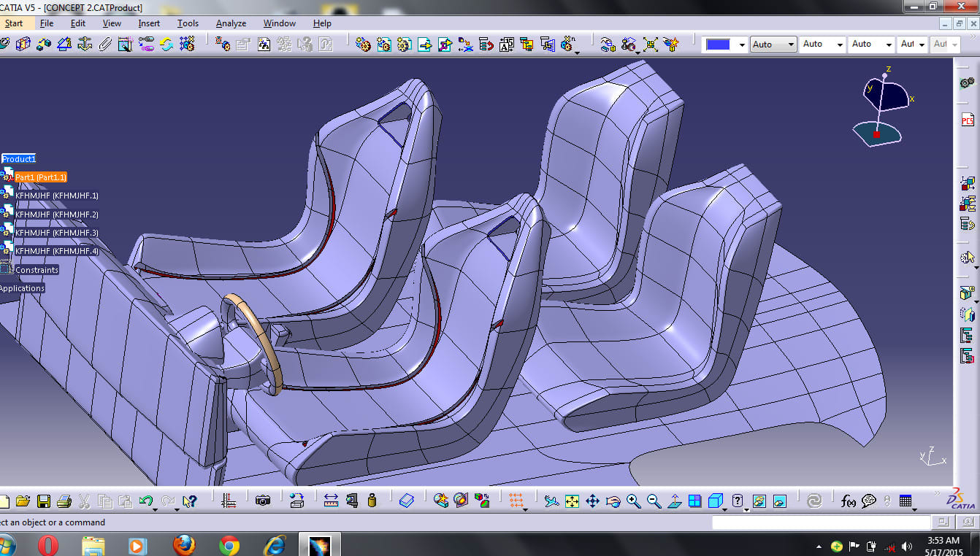Open the Window menu
Viewport: 980px width, 556px height.
[x=279, y=23]
